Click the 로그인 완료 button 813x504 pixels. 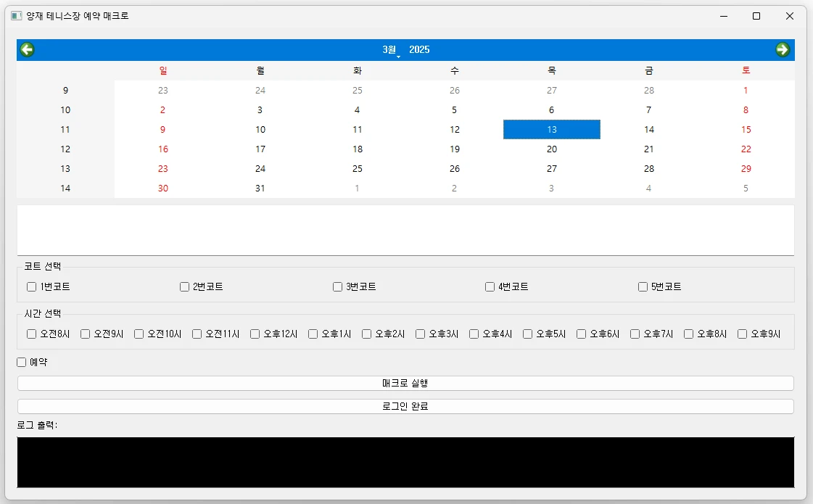coord(406,406)
